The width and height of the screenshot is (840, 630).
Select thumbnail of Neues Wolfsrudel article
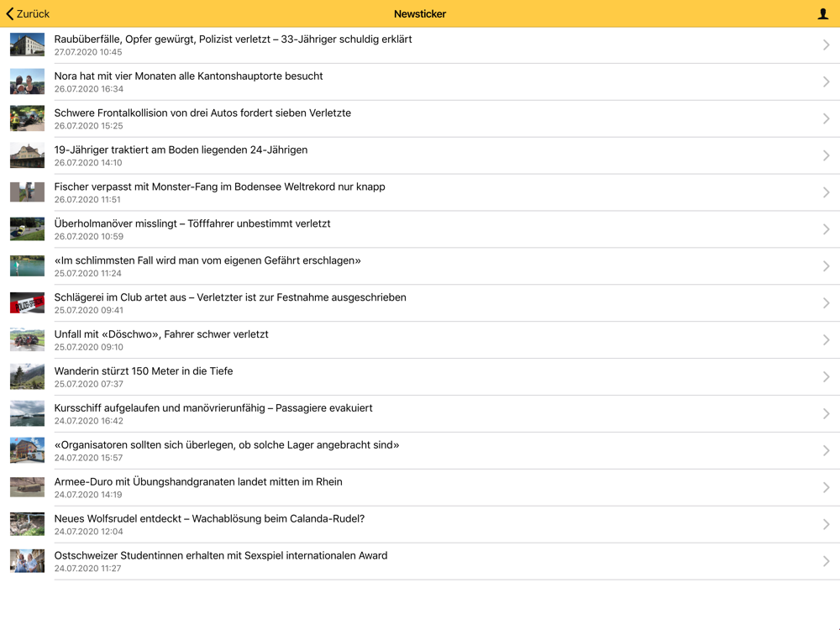click(28, 524)
